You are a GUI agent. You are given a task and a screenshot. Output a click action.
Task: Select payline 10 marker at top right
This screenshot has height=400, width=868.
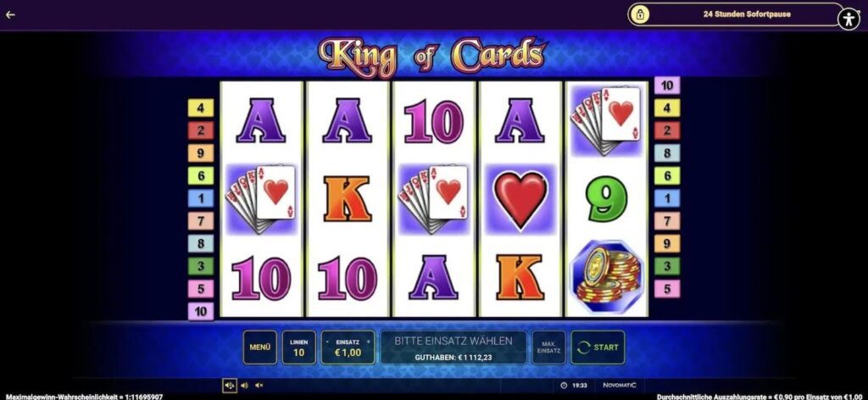click(x=667, y=86)
